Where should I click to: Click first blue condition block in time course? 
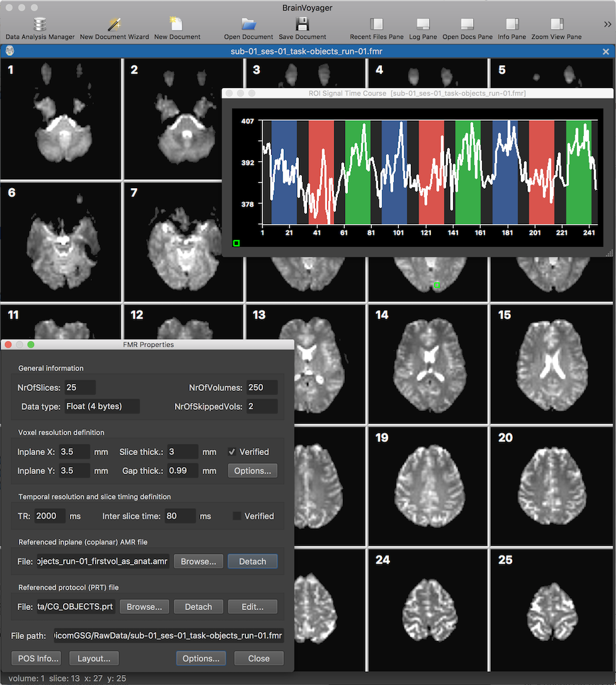[x=284, y=172]
